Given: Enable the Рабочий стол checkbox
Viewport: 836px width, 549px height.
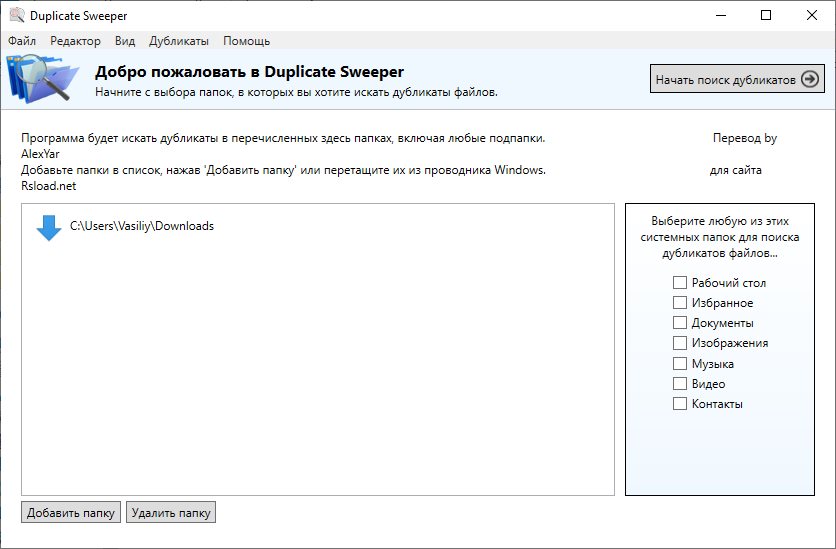Looking at the screenshot, I should pos(680,282).
